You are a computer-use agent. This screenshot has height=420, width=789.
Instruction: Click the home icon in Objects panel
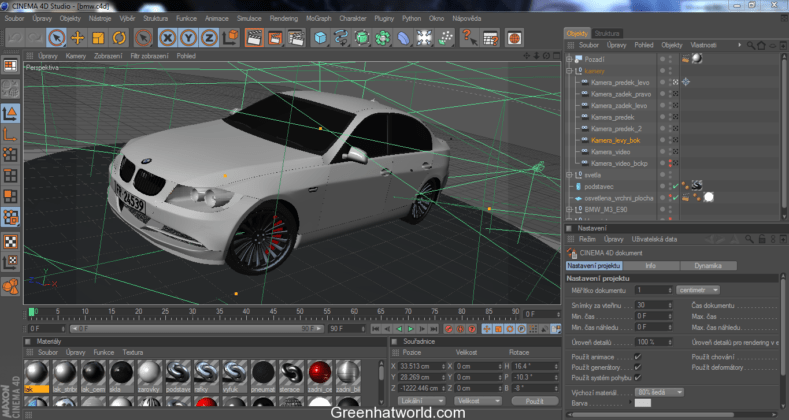(x=761, y=45)
